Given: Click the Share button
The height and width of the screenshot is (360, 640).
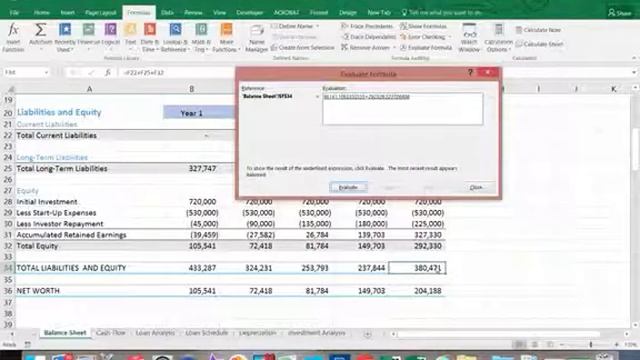Looking at the screenshot, I should pyautogui.click(x=620, y=13).
